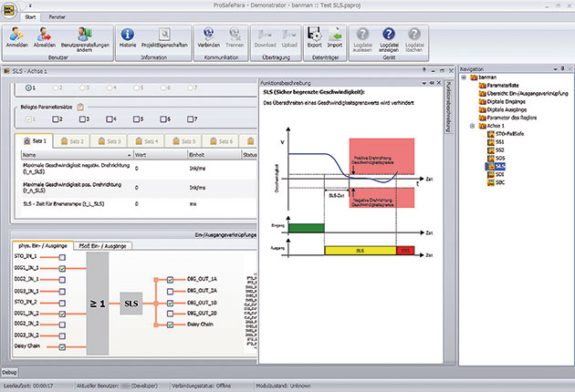Image resolution: width=575 pixels, height=392 pixels.
Task: Select SS1 in the navigation tree
Action: pos(499,142)
